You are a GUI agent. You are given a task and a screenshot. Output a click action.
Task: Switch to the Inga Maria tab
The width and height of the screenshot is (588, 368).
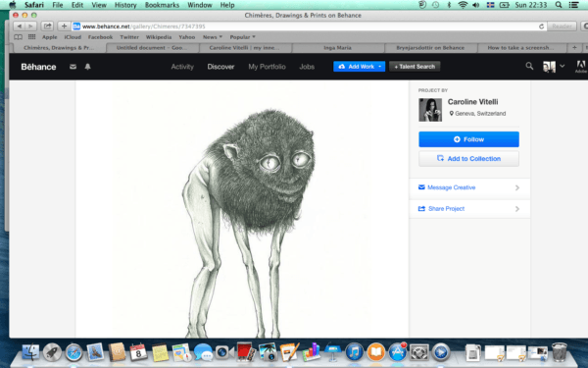click(x=338, y=48)
